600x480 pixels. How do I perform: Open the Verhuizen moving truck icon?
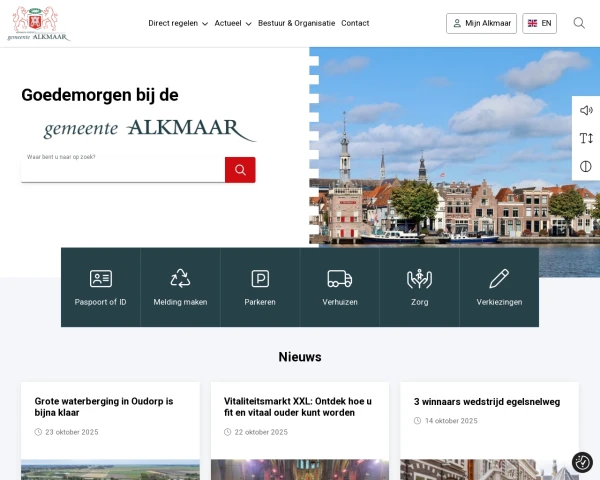339,279
